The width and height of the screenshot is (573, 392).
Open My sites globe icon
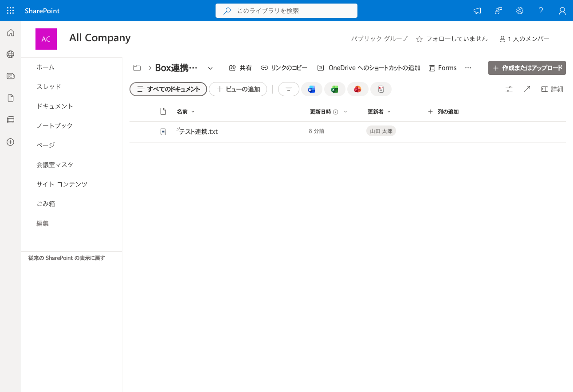[x=11, y=54]
